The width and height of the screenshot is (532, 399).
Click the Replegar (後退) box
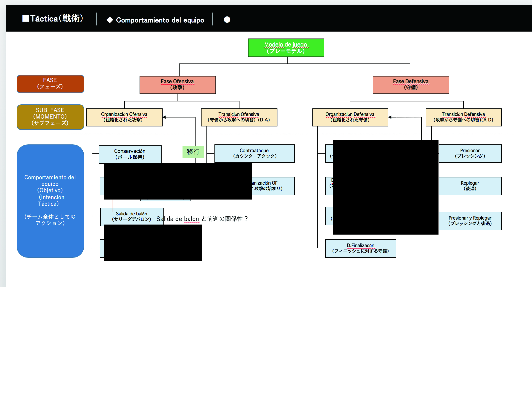pyautogui.click(x=470, y=186)
